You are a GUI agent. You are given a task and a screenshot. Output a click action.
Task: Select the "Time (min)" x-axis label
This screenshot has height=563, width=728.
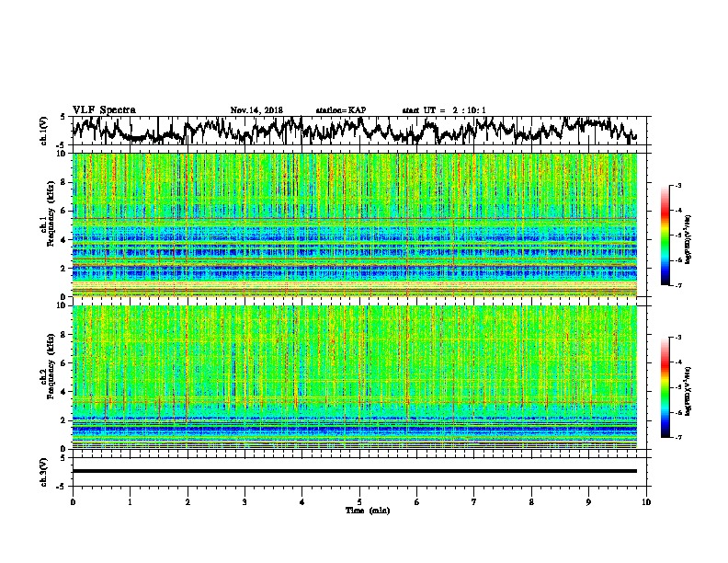click(368, 511)
